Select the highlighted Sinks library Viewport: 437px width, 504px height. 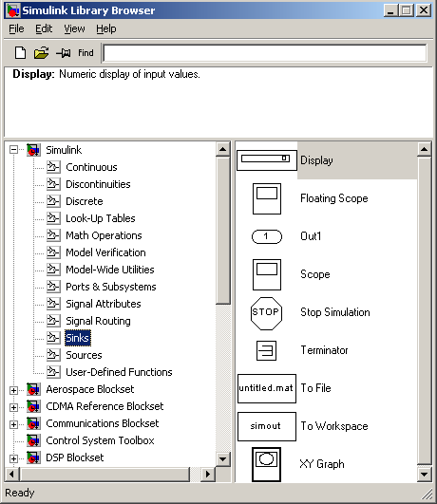pos(78,338)
